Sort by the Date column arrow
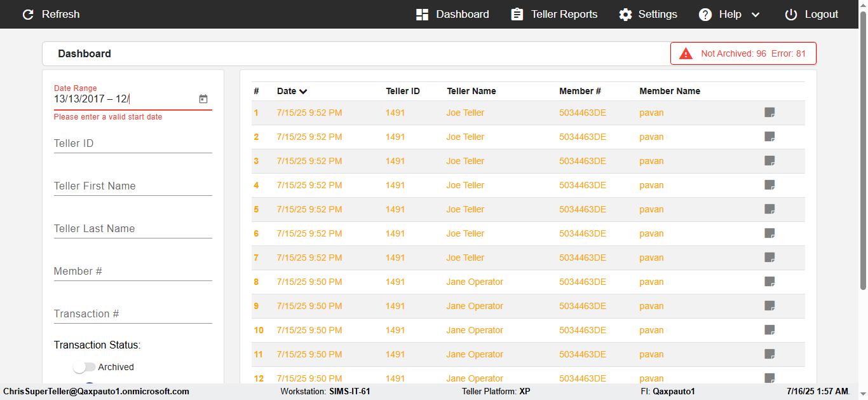The height and width of the screenshot is (400, 868). (303, 92)
